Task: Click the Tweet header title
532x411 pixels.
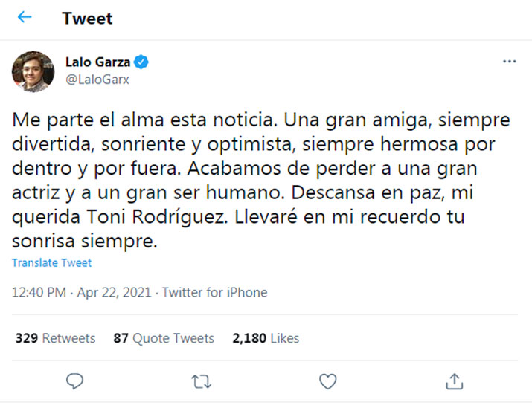Action: point(87,19)
